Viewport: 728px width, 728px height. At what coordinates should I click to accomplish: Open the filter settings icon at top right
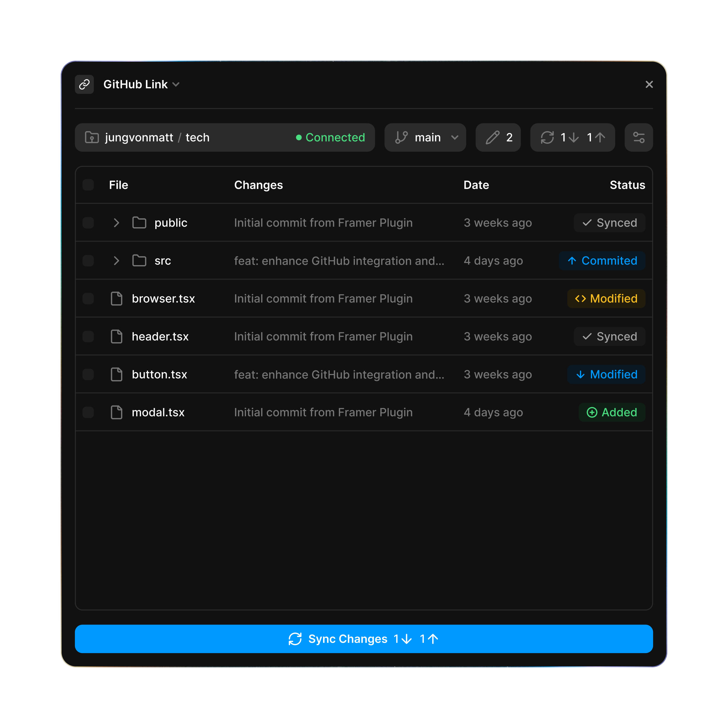tap(639, 137)
